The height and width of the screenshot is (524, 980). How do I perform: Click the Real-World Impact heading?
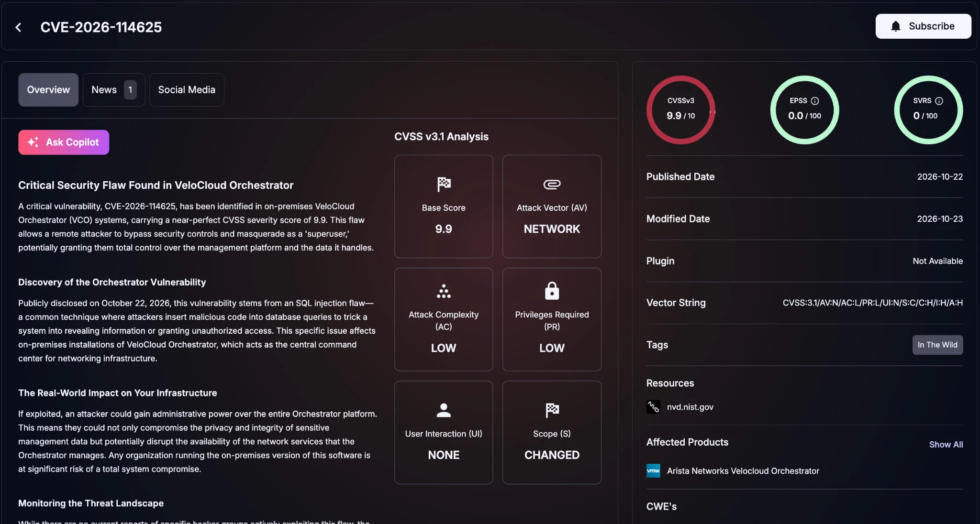118,393
